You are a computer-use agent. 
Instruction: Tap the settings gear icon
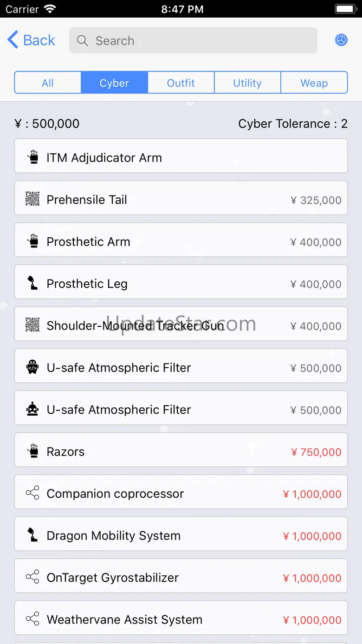tap(341, 40)
